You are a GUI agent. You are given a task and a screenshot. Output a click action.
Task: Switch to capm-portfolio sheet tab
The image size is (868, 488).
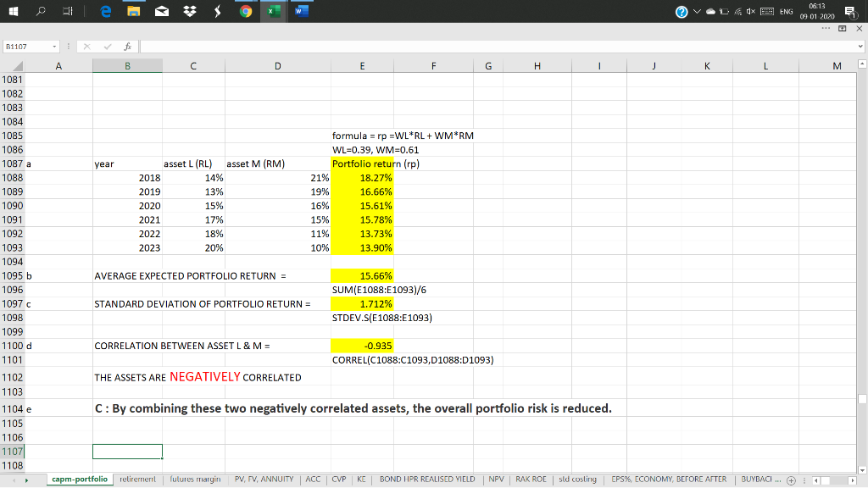point(80,480)
